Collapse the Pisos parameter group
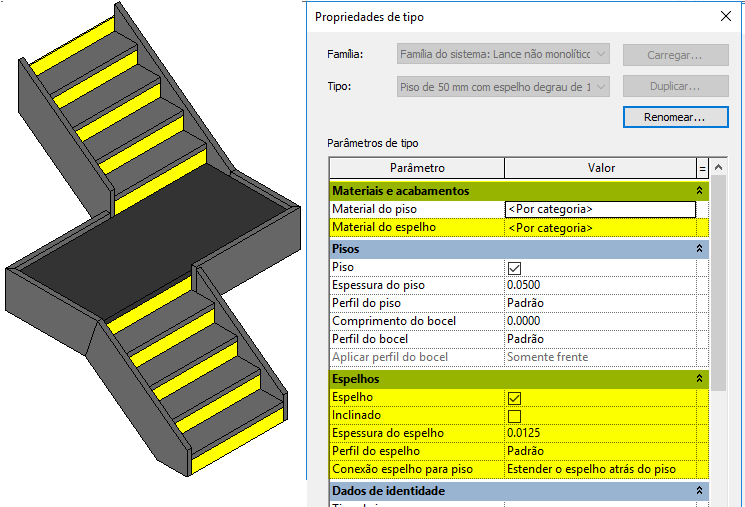Screen dimensions: 745x507 [700, 249]
